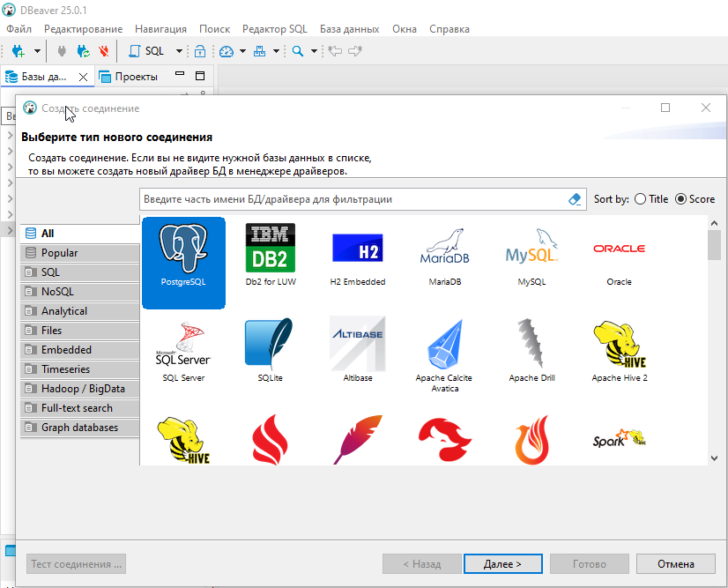The width and height of the screenshot is (728, 588).
Task: Choose the Altibase driver
Action: 358,351
